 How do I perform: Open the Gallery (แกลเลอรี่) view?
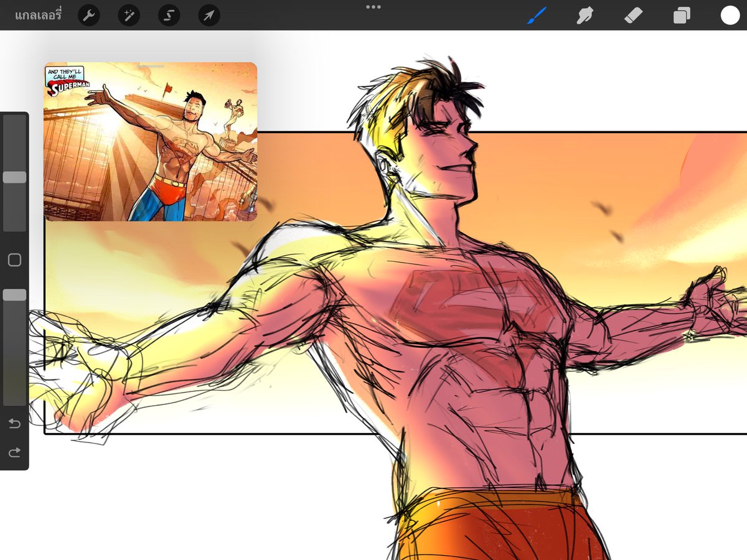point(39,16)
